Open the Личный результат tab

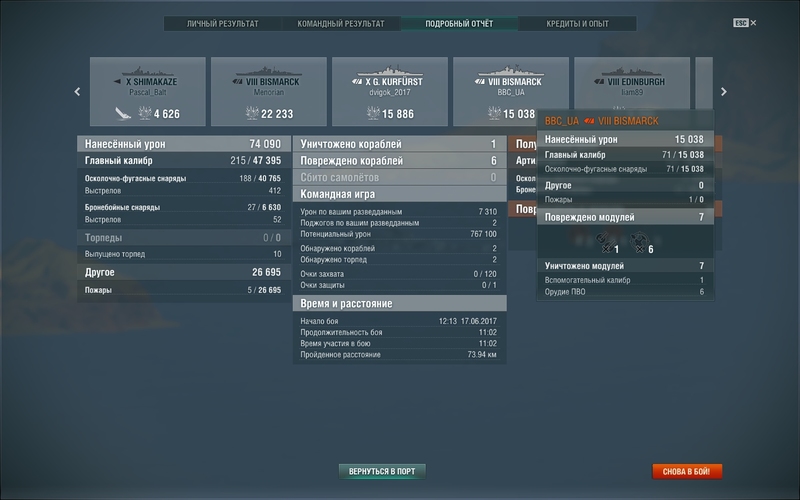pos(222,23)
